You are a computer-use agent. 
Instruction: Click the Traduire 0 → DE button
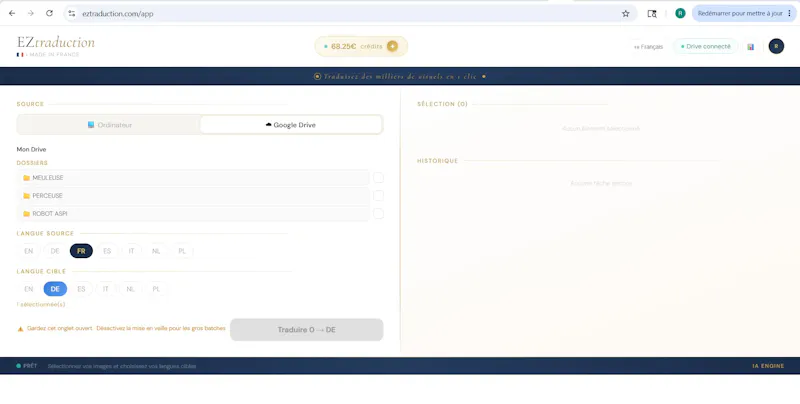307,330
